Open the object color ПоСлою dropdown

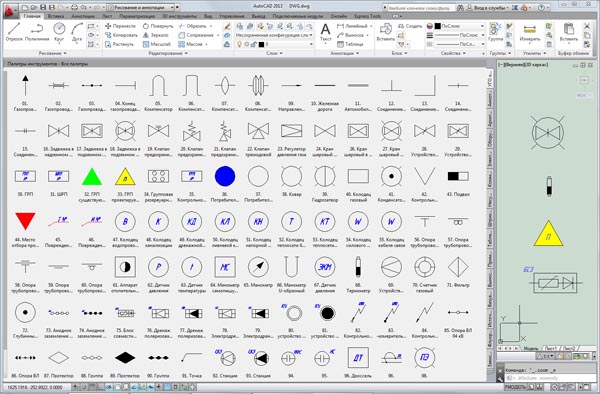(460, 26)
